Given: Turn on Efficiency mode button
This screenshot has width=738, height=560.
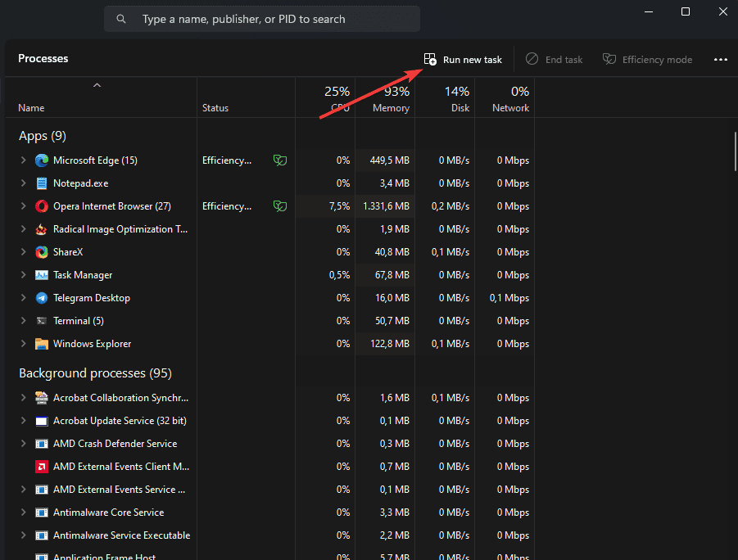Looking at the screenshot, I should coord(648,59).
